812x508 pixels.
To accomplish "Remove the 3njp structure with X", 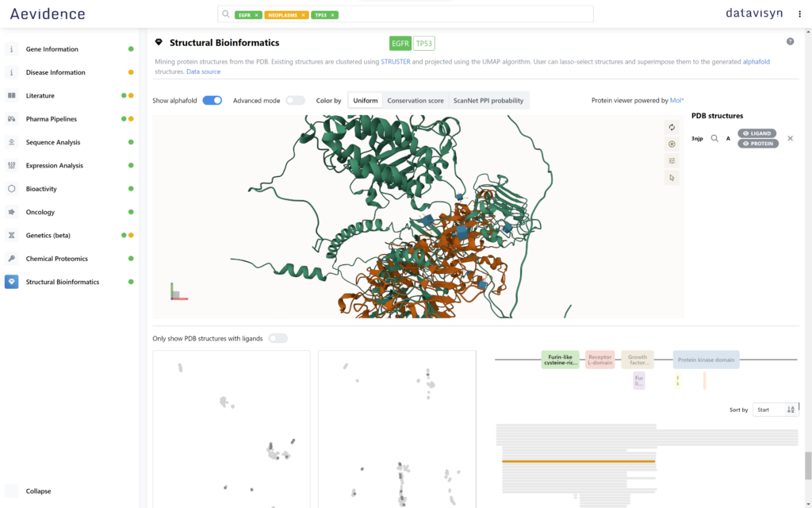I will tap(791, 138).
